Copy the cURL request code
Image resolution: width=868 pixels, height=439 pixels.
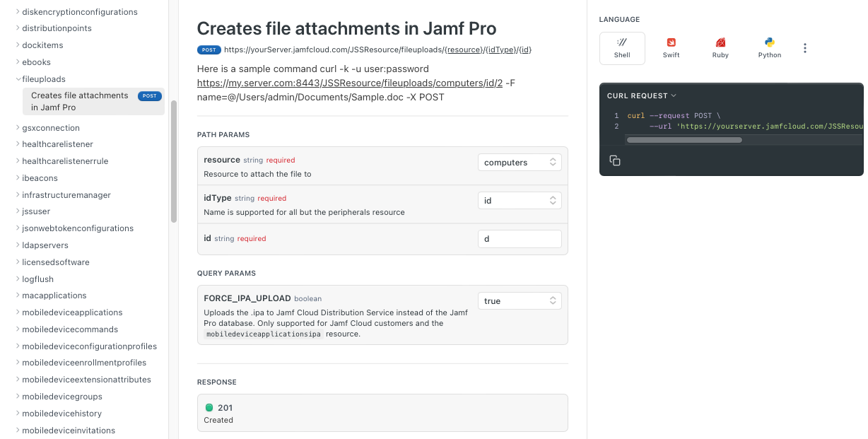(x=615, y=160)
